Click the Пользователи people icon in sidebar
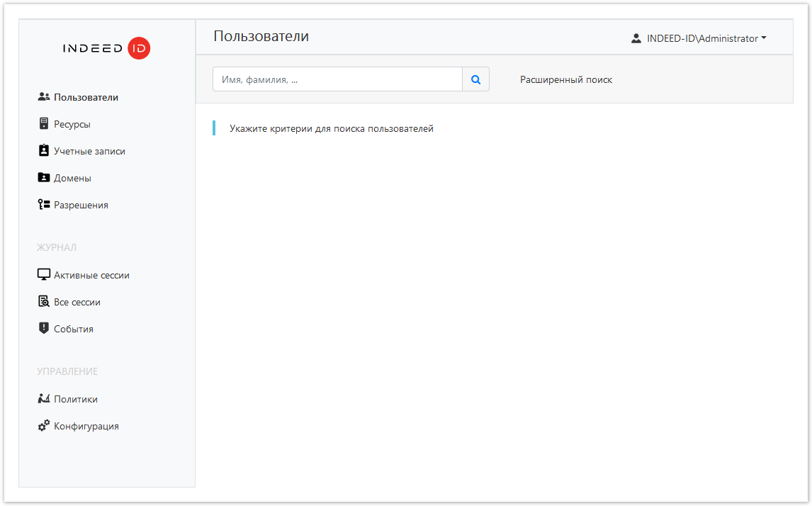 click(44, 97)
